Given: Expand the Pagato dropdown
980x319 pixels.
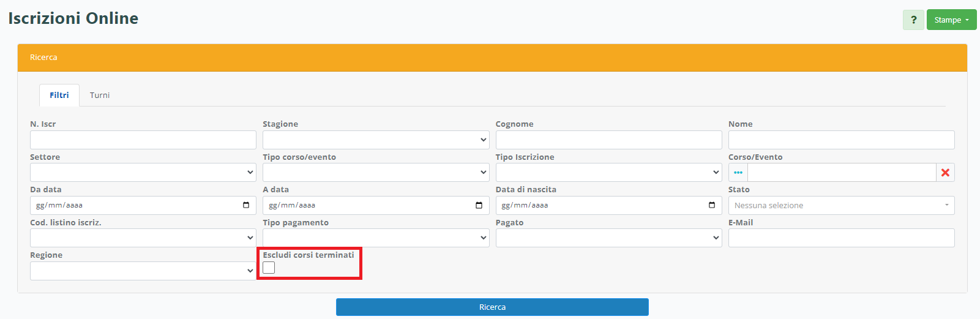Looking at the screenshot, I should (608, 238).
